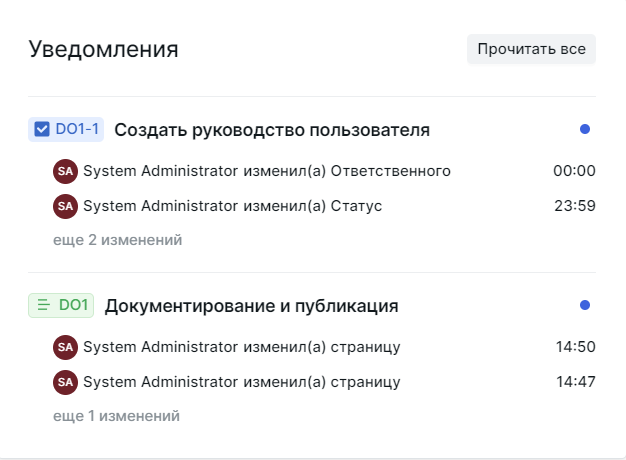Mark the DO1-1 notification as read via blue dot

tap(585, 129)
